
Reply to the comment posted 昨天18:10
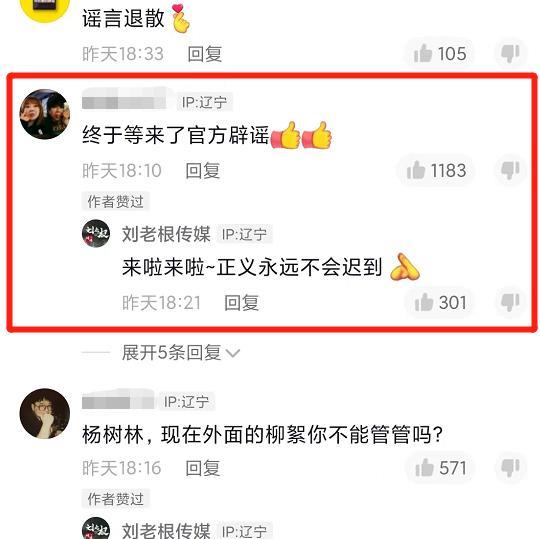tap(202, 170)
